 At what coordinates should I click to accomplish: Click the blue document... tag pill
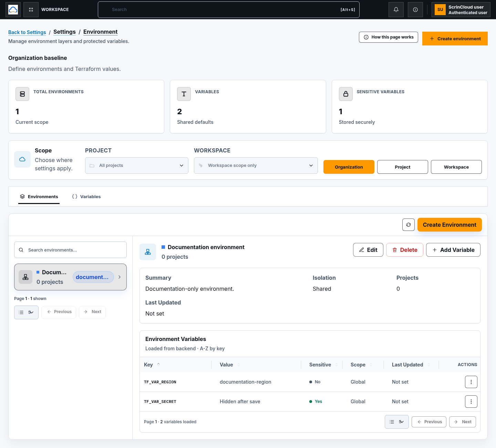coord(93,277)
